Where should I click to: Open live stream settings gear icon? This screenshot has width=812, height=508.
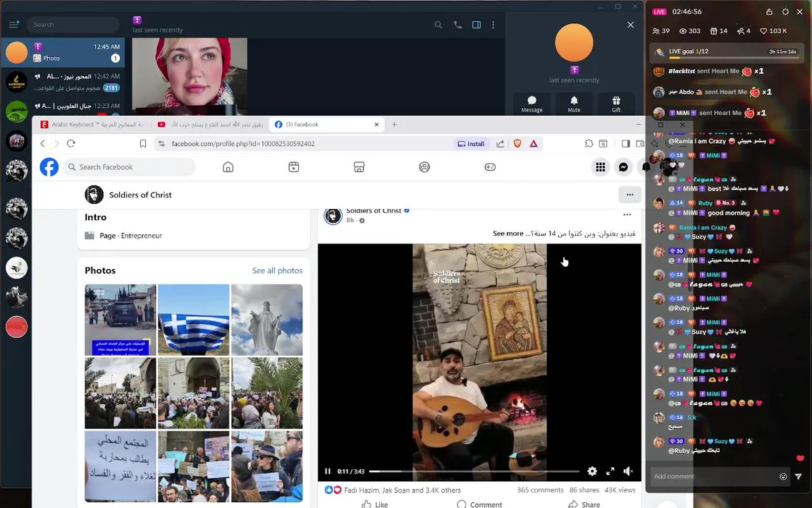click(x=785, y=11)
